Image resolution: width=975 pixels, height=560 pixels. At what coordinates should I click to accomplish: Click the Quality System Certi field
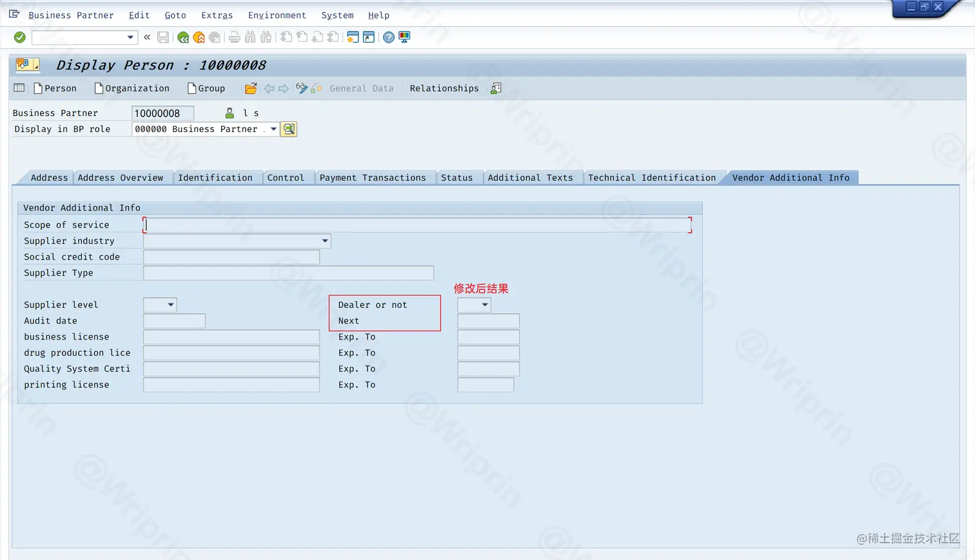point(231,369)
